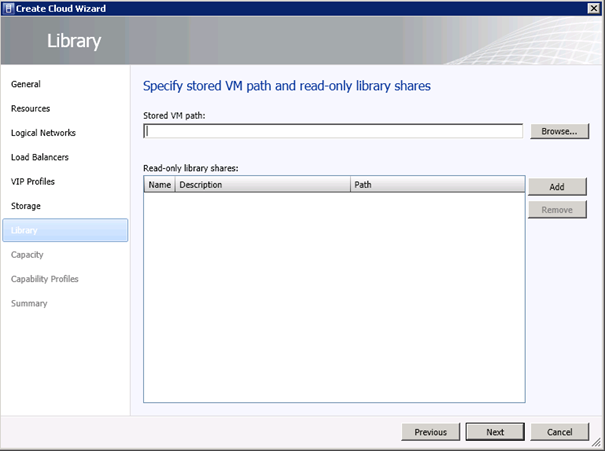Image resolution: width=605 pixels, height=451 pixels.
Task: Click the Summary step in sidebar
Action: click(29, 303)
